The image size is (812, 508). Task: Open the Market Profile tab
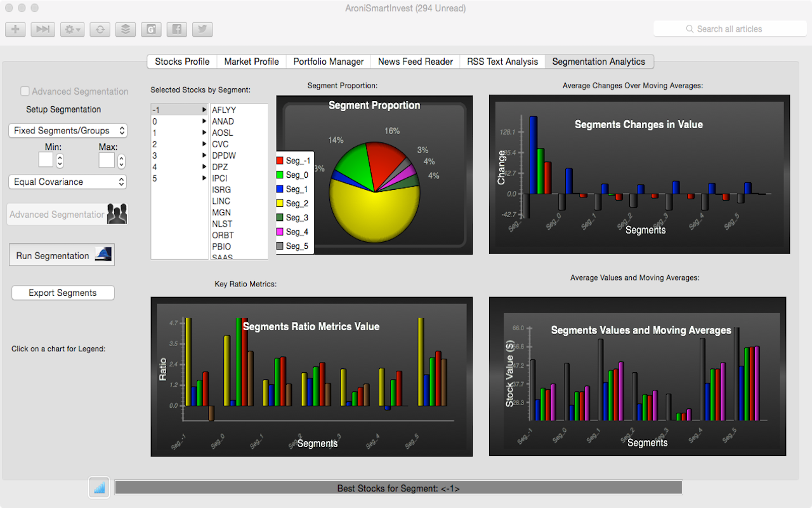click(x=251, y=62)
